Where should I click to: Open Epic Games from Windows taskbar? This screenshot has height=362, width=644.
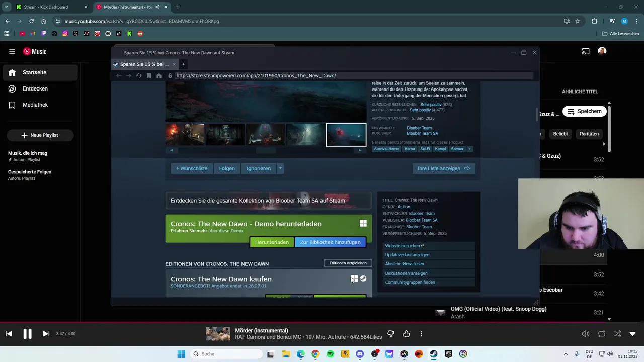(x=448, y=354)
